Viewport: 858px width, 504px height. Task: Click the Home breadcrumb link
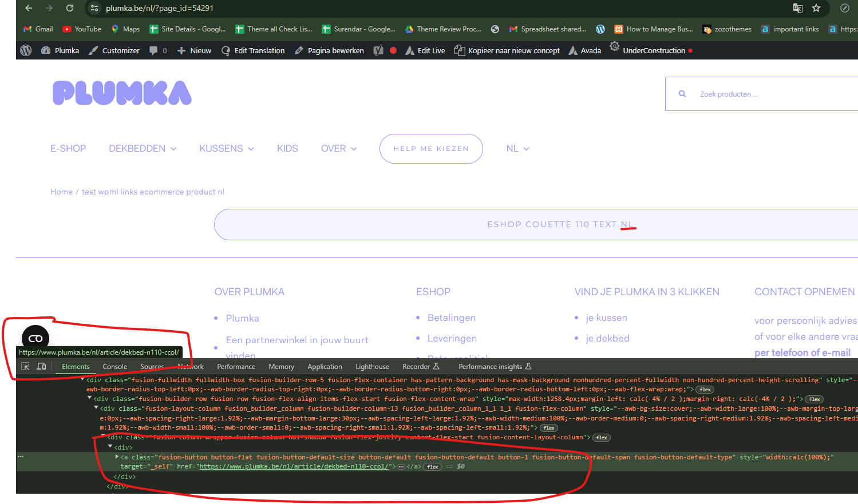[61, 192]
